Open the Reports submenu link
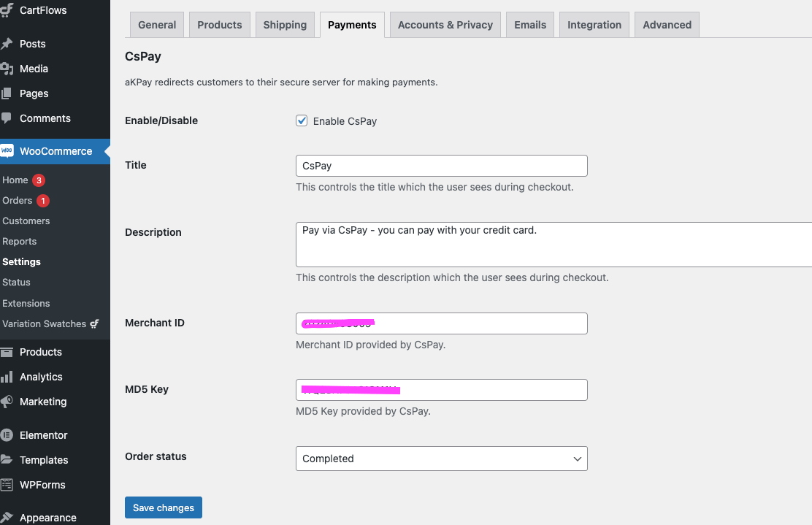Image resolution: width=812 pixels, height=525 pixels. (19, 242)
